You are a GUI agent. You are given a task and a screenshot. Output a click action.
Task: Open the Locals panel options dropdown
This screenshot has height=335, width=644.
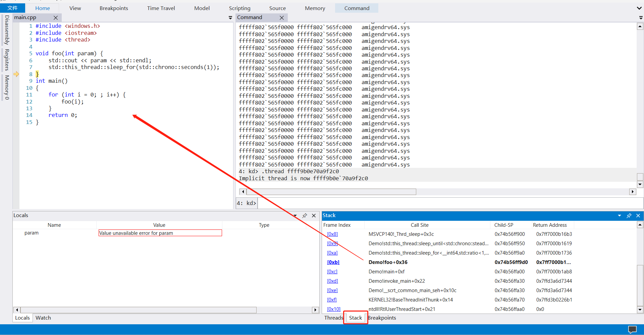295,216
